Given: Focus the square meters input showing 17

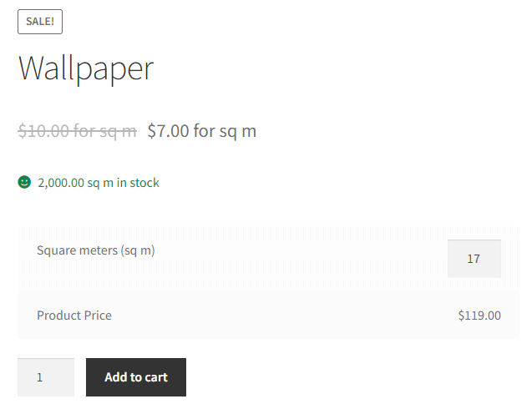Looking at the screenshot, I should (474, 259).
